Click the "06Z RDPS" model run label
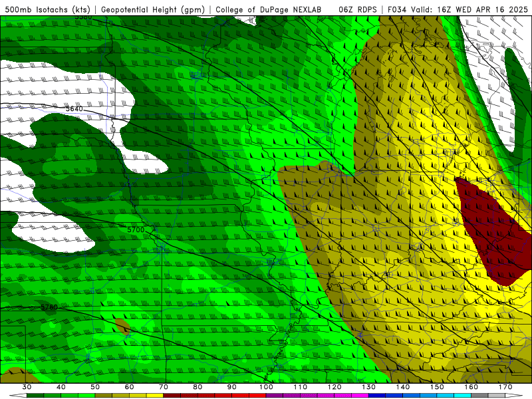This screenshot has width=532, height=399. [358, 9]
